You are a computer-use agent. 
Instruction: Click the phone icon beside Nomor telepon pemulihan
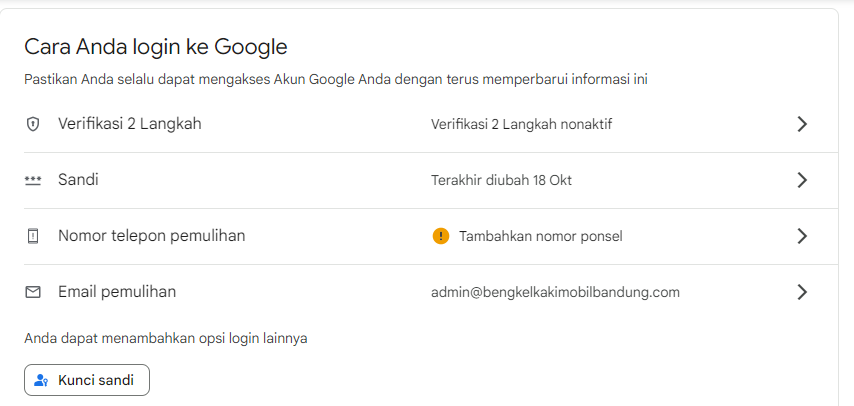point(33,236)
